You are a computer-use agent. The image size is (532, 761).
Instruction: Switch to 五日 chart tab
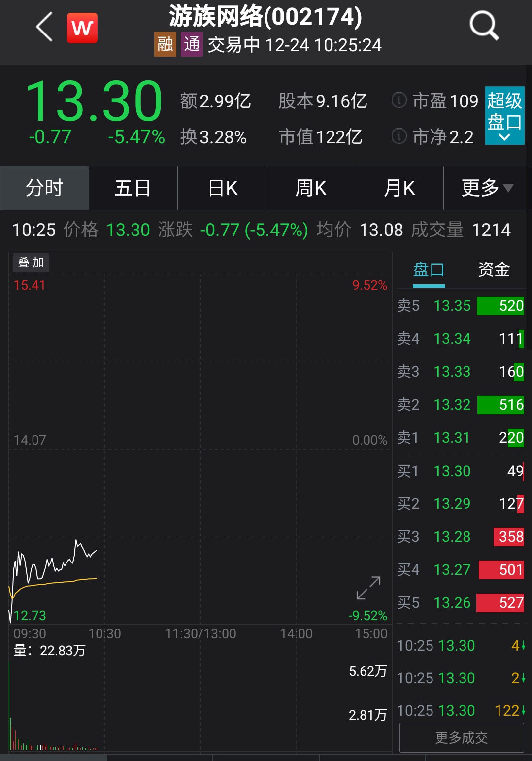pyautogui.click(x=133, y=188)
